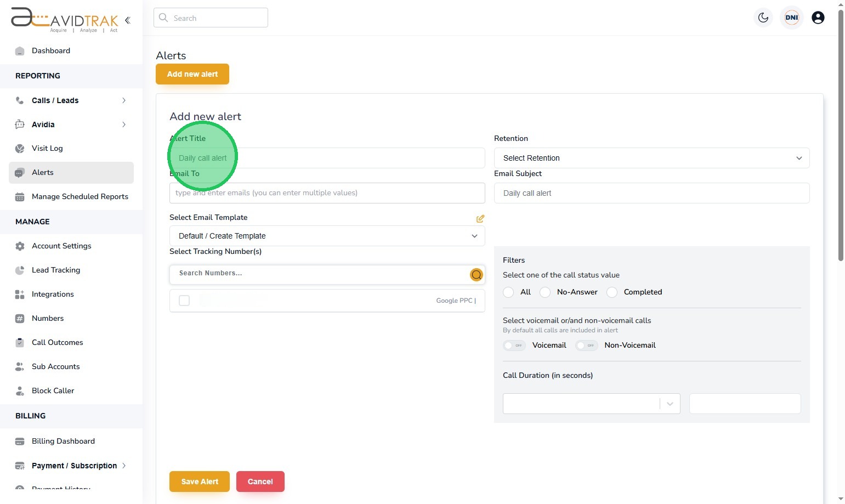Focus the Email To input field
Viewport: 845px width, 504px height.
pos(327,193)
